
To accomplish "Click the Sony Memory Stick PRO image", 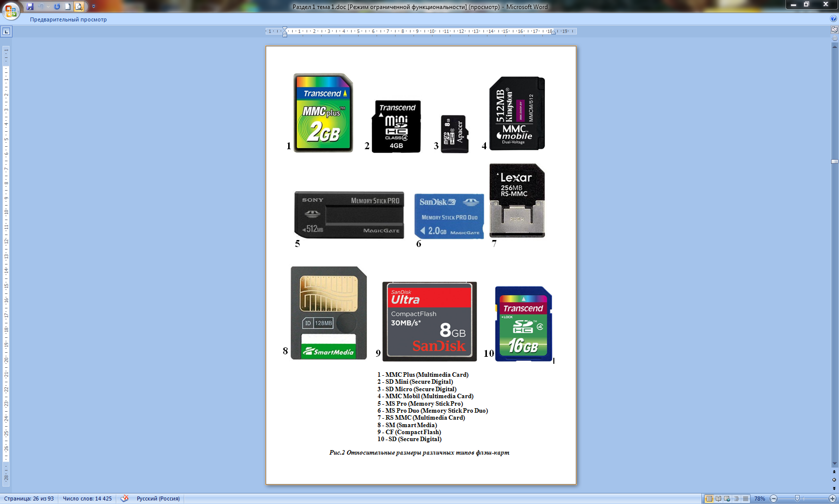I will click(x=349, y=215).
